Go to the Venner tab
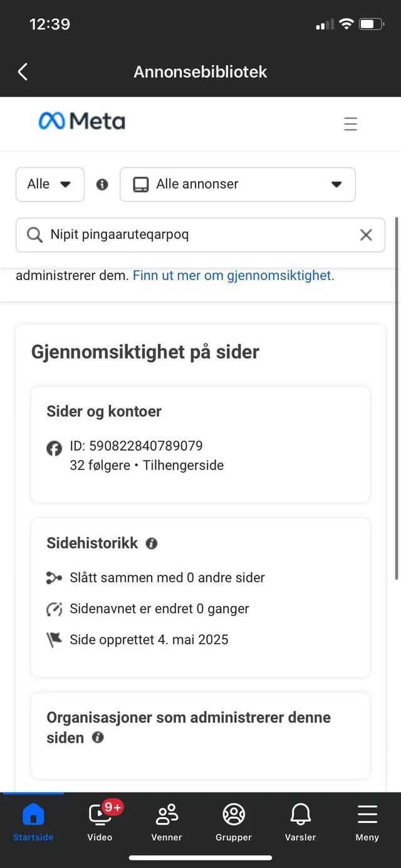Viewport: 401px width, 868px height. pyautogui.click(x=167, y=821)
